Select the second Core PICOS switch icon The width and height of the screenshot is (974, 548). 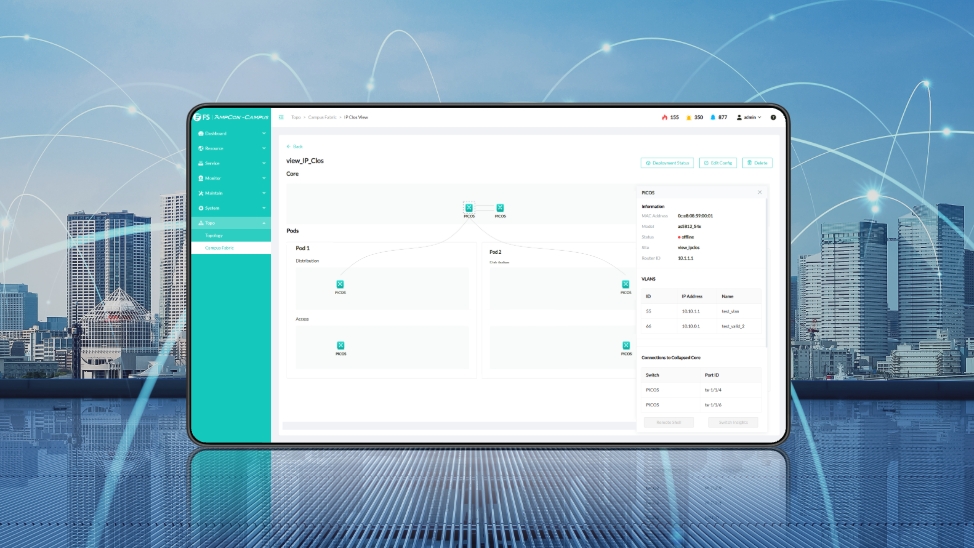[x=500, y=208]
